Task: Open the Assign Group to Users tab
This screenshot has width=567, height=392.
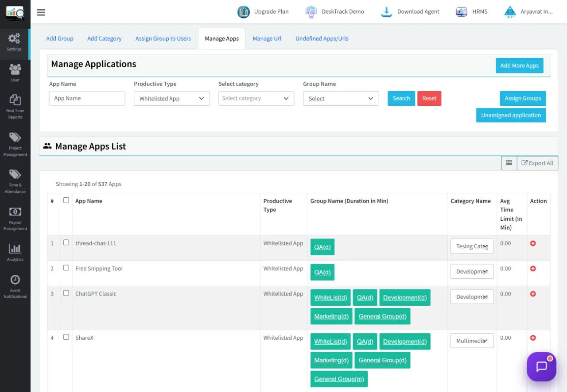Action: click(163, 38)
